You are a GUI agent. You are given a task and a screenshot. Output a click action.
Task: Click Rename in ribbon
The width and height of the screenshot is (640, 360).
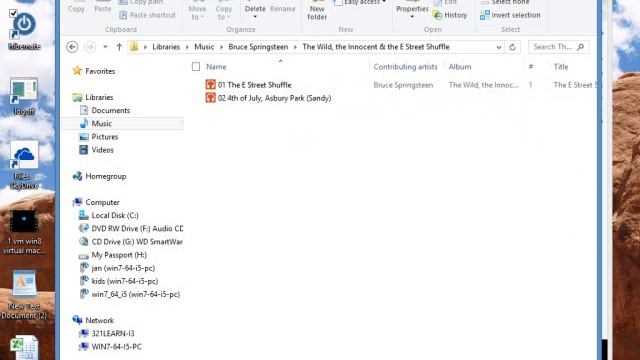click(x=282, y=9)
